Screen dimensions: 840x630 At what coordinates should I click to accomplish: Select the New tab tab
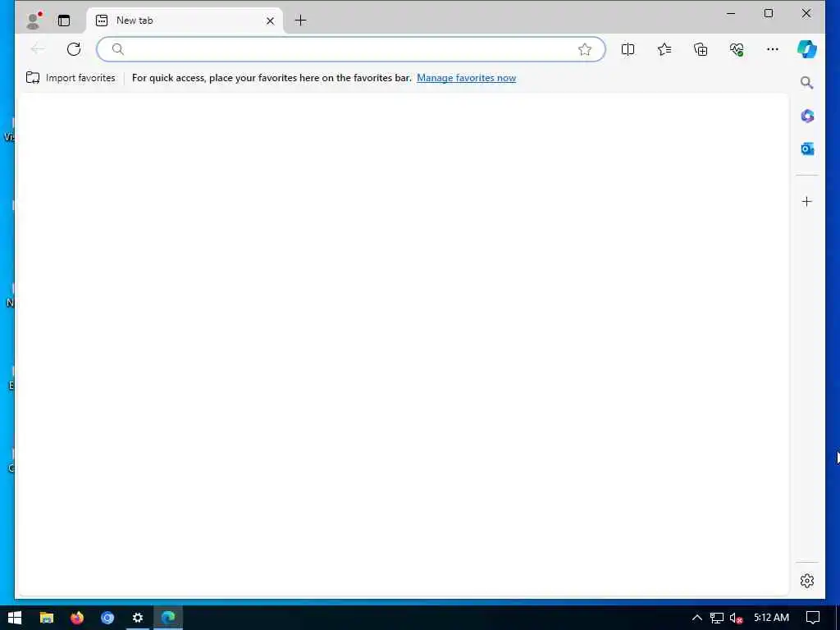(185, 21)
